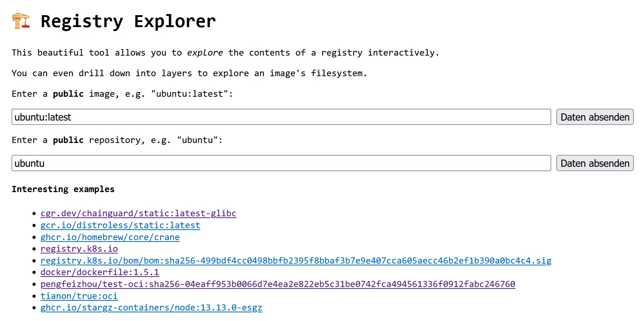Submit the image form with Daten absenden
Screen dimensions: 644x321
(595, 117)
